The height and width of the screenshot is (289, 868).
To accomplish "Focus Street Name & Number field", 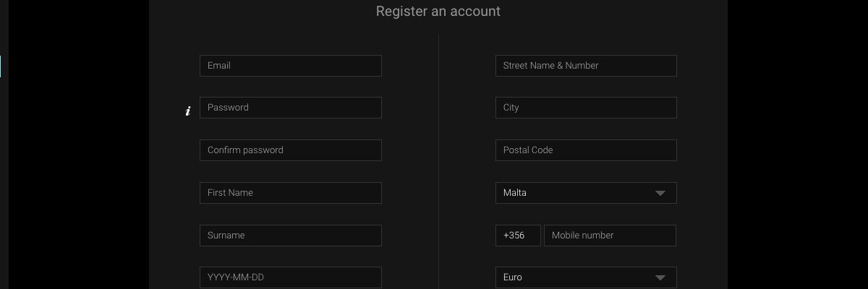I will pos(586,66).
